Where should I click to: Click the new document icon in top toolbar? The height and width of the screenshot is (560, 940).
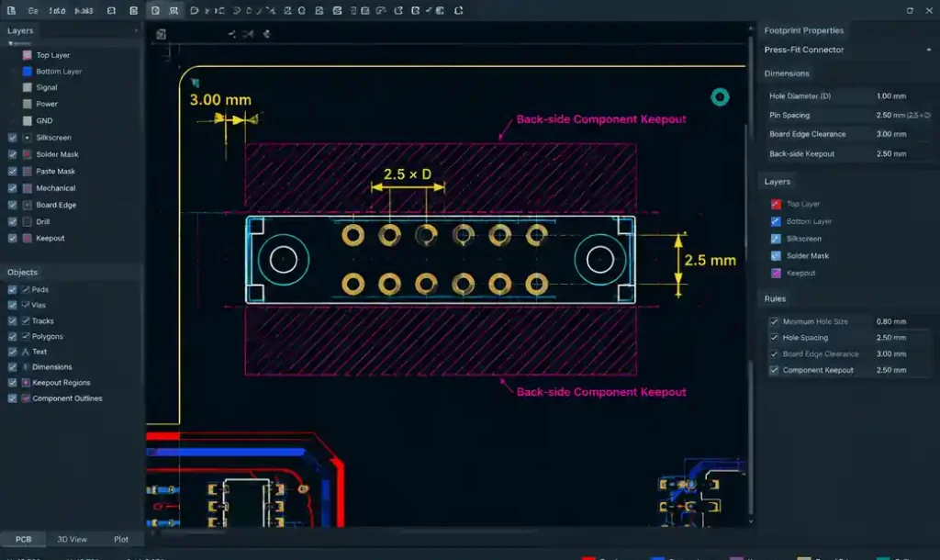[11, 10]
